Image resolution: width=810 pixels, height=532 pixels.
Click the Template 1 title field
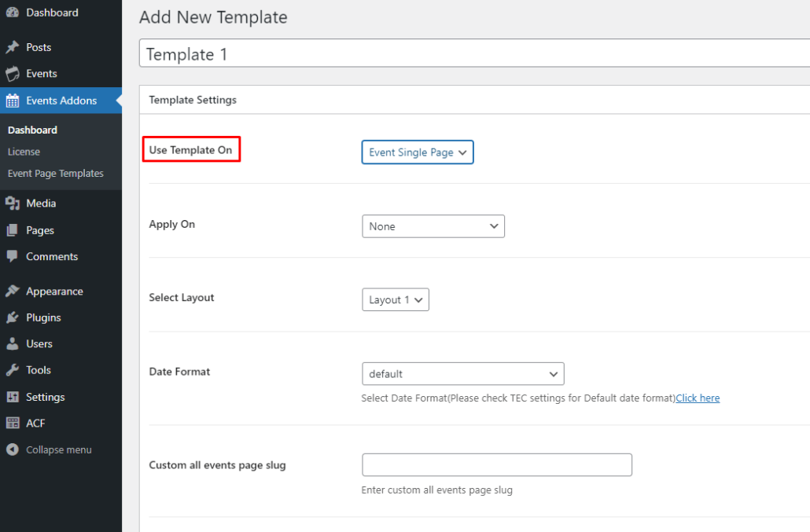point(472,54)
